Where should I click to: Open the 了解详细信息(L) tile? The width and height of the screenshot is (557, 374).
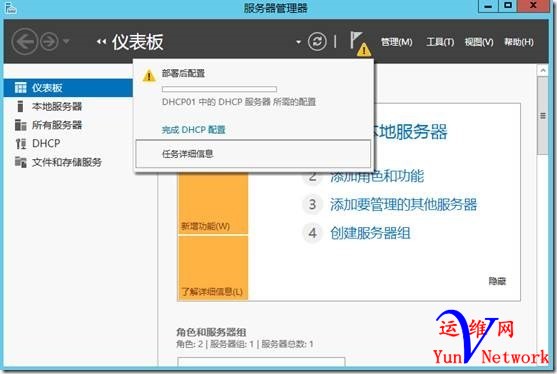click(213, 268)
